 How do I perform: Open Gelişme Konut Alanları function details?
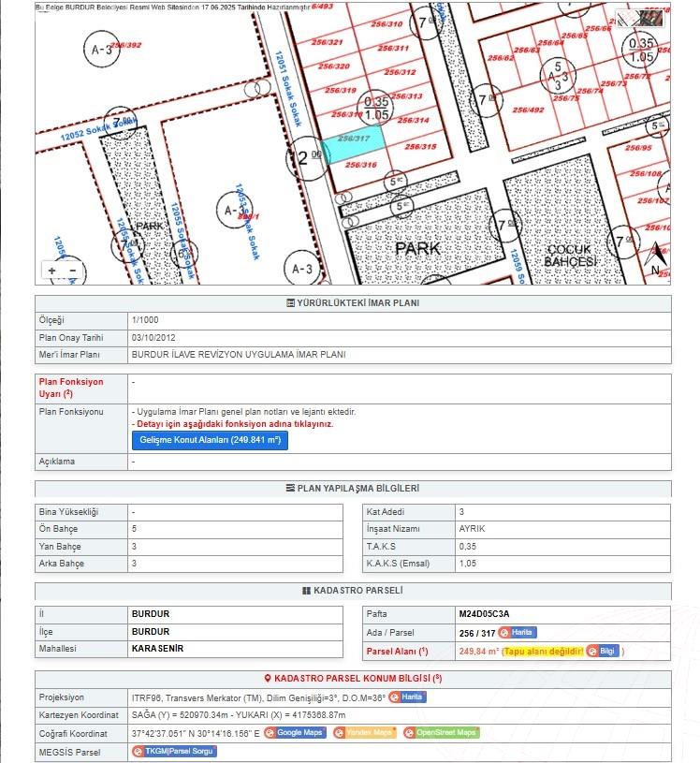click(210, 440)
